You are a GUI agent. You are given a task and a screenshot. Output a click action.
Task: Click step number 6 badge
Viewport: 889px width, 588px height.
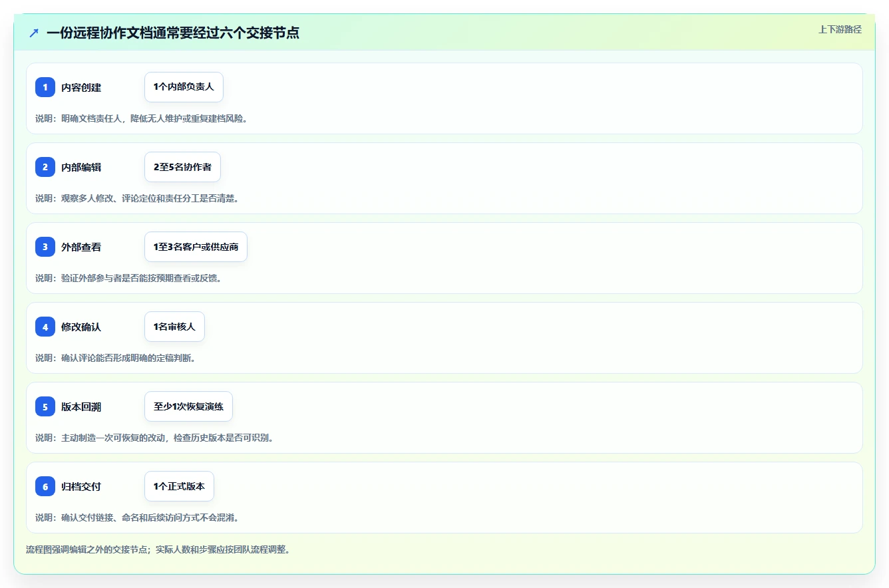[x=45, y=486]
